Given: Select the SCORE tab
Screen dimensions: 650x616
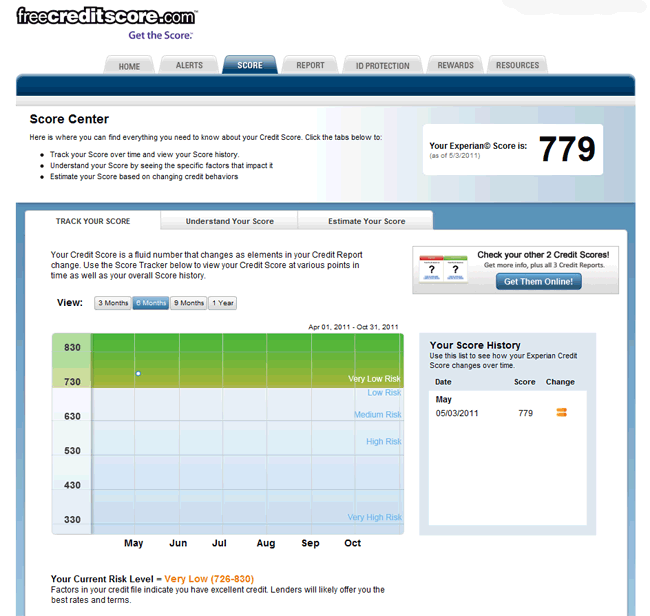Looking at the screenshot, I should click(250, 65).
